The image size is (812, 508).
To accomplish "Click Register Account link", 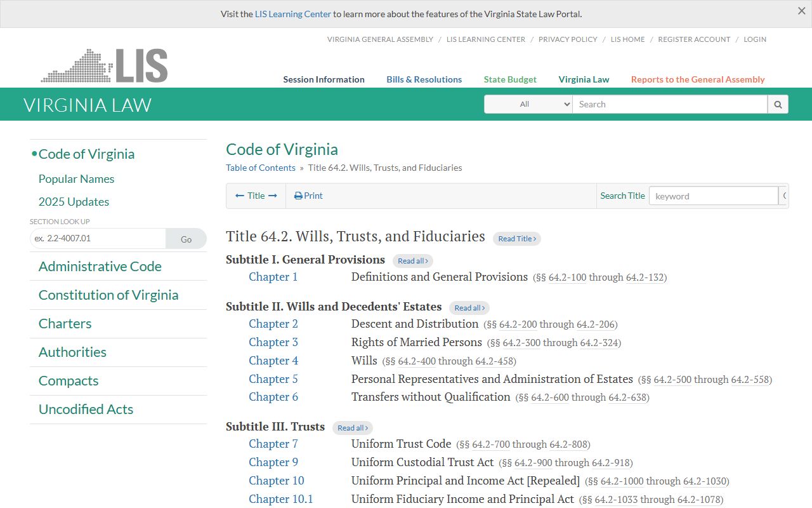I will pyautogui.click(x=694, y=39).
